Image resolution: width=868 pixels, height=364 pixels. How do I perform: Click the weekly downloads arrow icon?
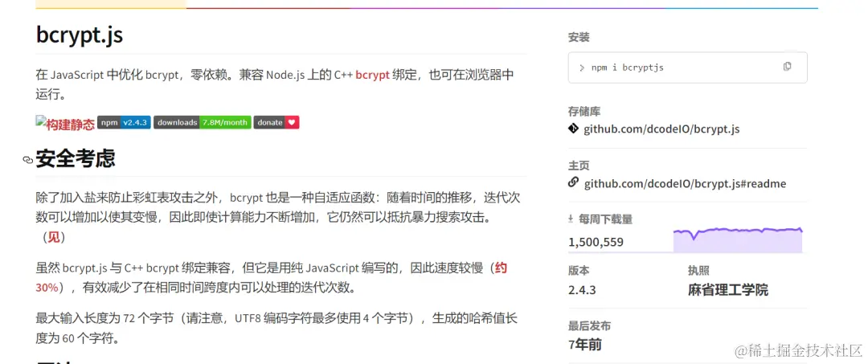(x=571, y=219)
